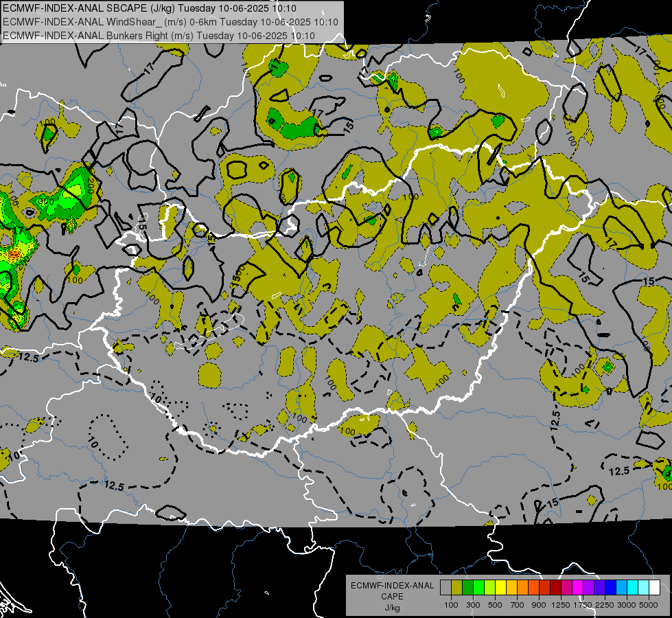Pick the azure swatch before 3000

click(x=621, y=587)
